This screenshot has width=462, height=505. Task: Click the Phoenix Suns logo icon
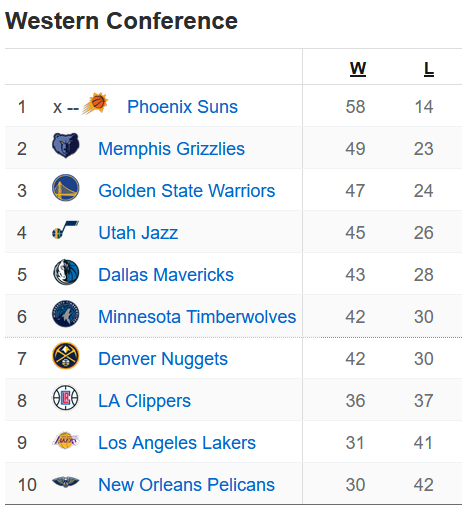pyautogui.click(x=95, y=103)
